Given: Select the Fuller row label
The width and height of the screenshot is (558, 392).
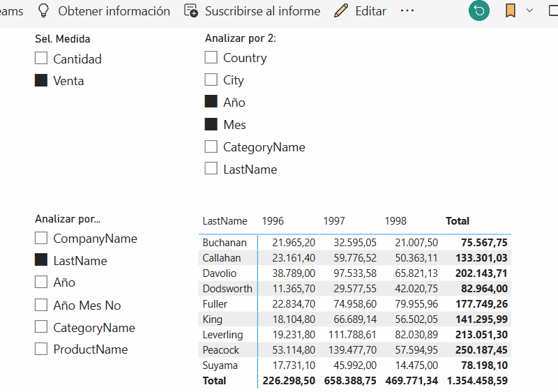Looking at the screenshot, I should [215, 304].
